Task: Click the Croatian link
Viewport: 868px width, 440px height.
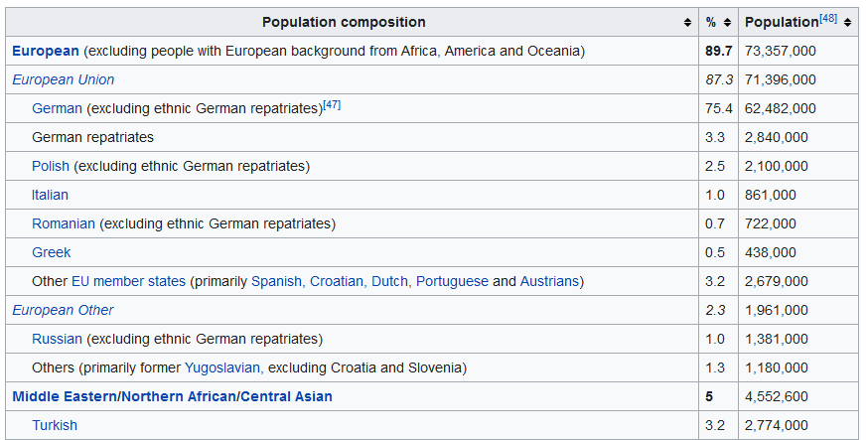Action: (337, 281)
